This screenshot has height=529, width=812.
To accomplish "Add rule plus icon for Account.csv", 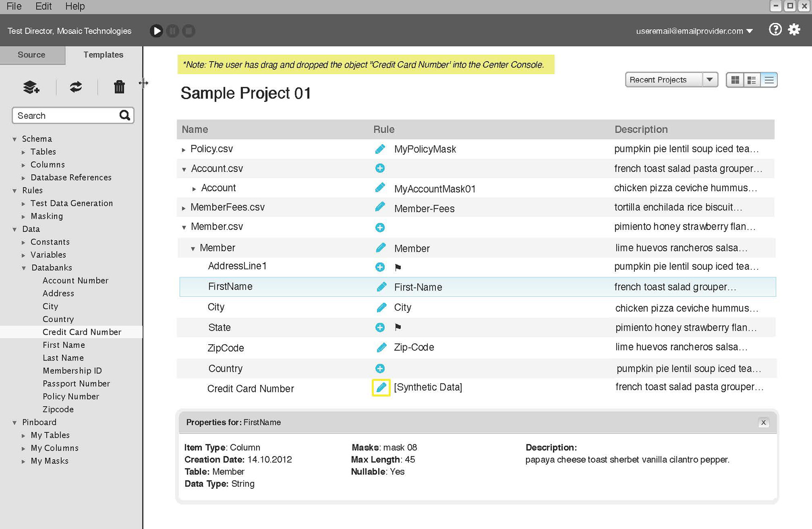I will click(380, 168).
